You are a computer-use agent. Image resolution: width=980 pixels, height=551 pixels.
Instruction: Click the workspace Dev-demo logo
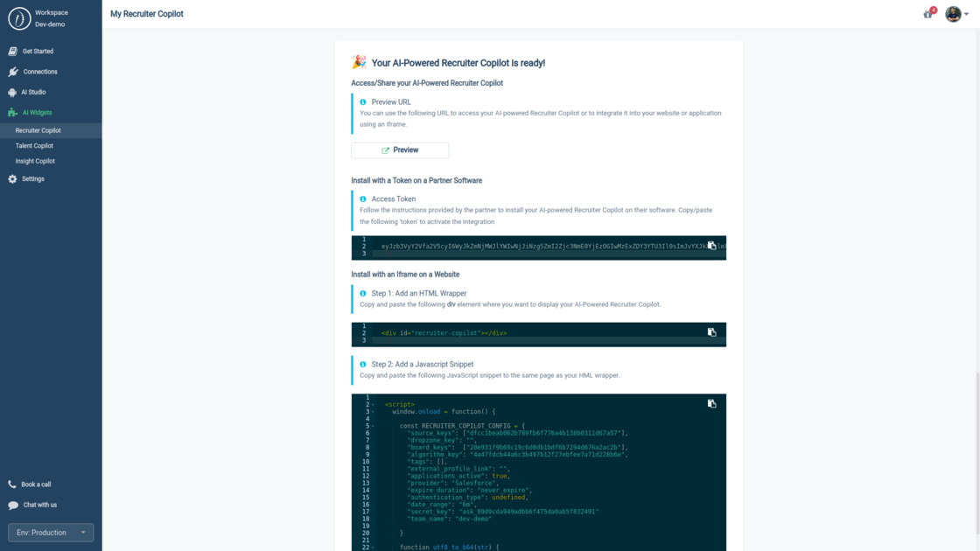[x=19, y=17]
